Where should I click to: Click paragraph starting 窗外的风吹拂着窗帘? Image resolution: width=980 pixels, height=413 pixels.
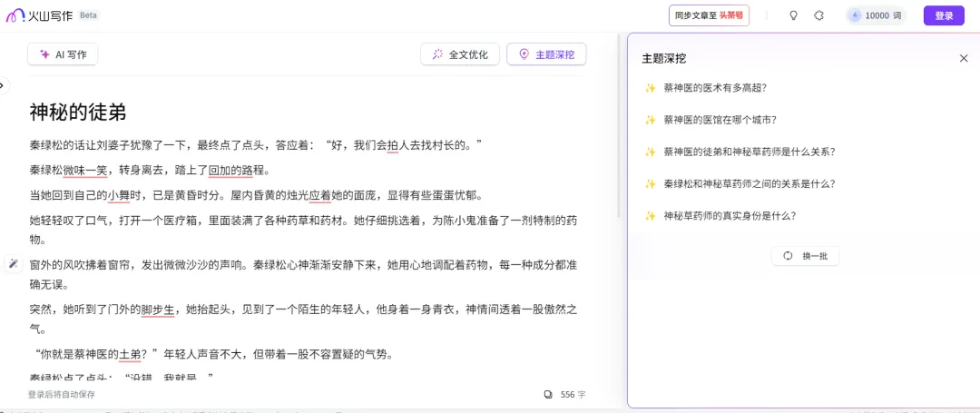(303, 275)
